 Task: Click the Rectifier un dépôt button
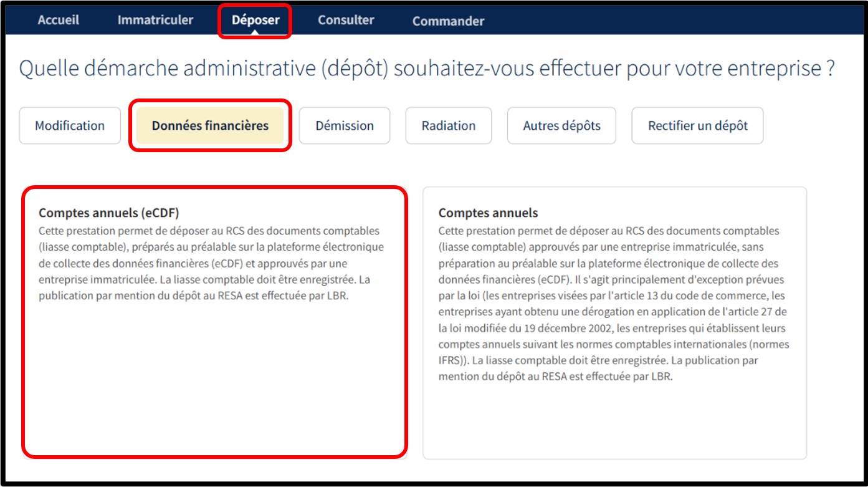697,126
